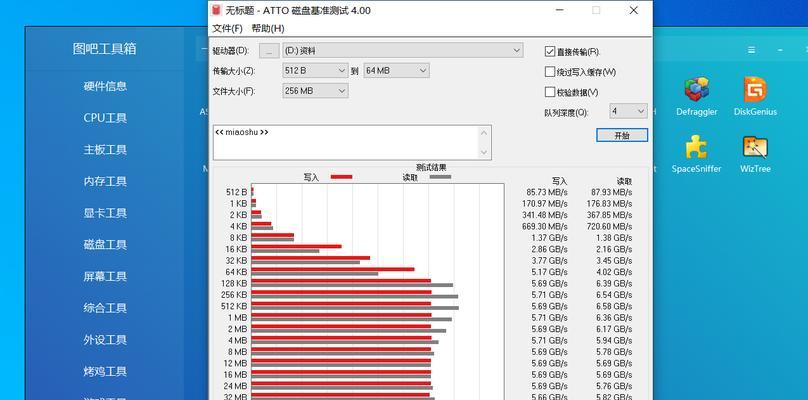
Task: Minimize the toolbox window behind ATTO
Action: (x=780, y=50)
